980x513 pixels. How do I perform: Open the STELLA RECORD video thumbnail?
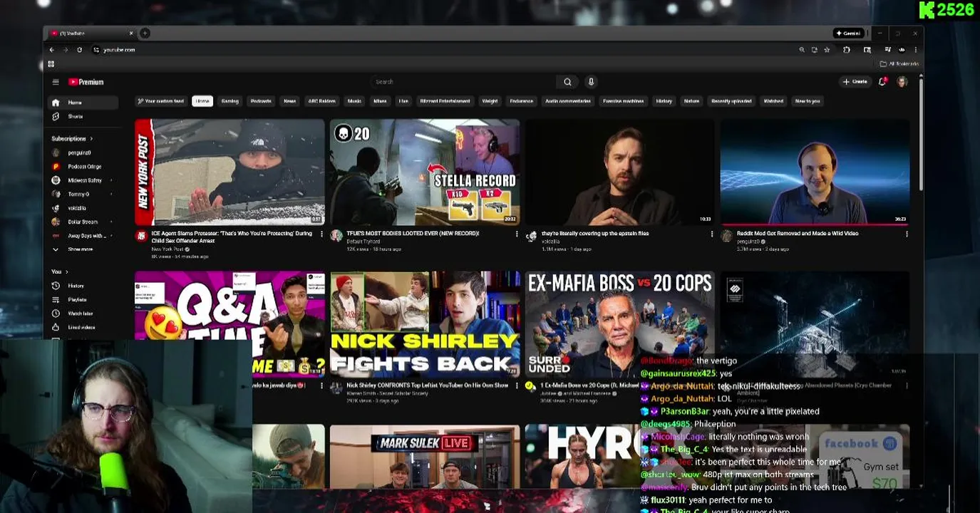click(x=425, y=172)
